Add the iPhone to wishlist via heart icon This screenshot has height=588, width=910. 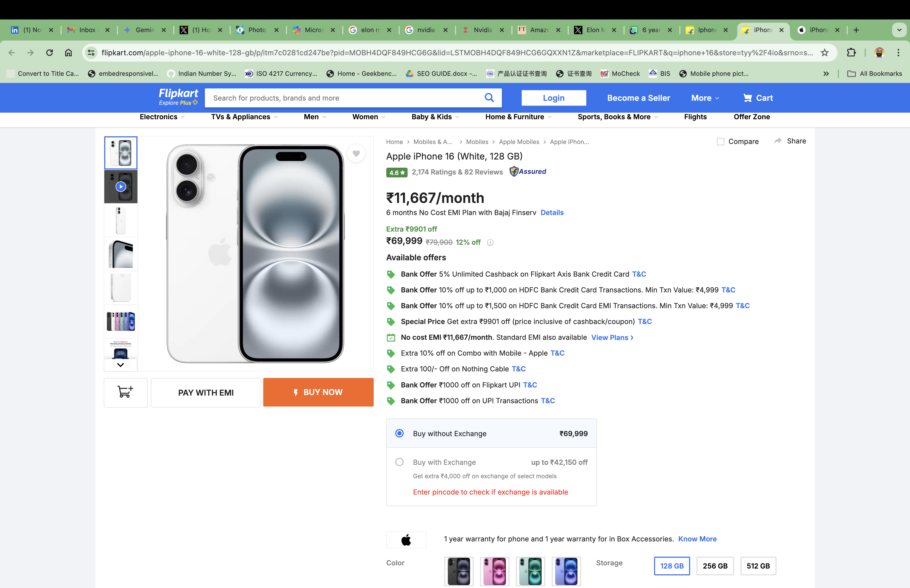[356, 153]
